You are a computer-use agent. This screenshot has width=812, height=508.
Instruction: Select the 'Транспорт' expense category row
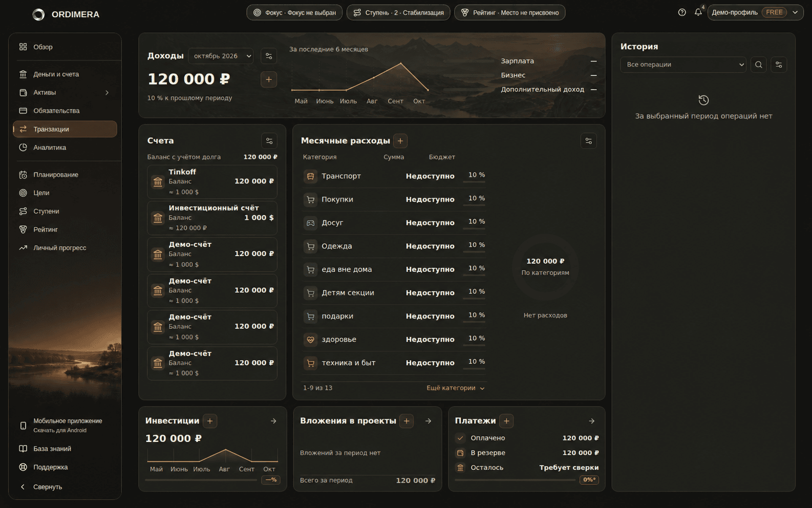[x=394, y=176]
